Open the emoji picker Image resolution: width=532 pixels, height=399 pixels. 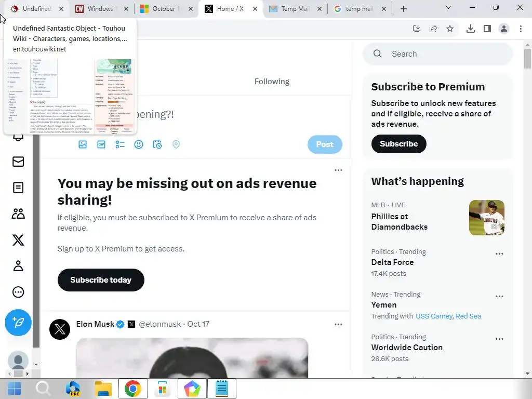coord(138,144)
